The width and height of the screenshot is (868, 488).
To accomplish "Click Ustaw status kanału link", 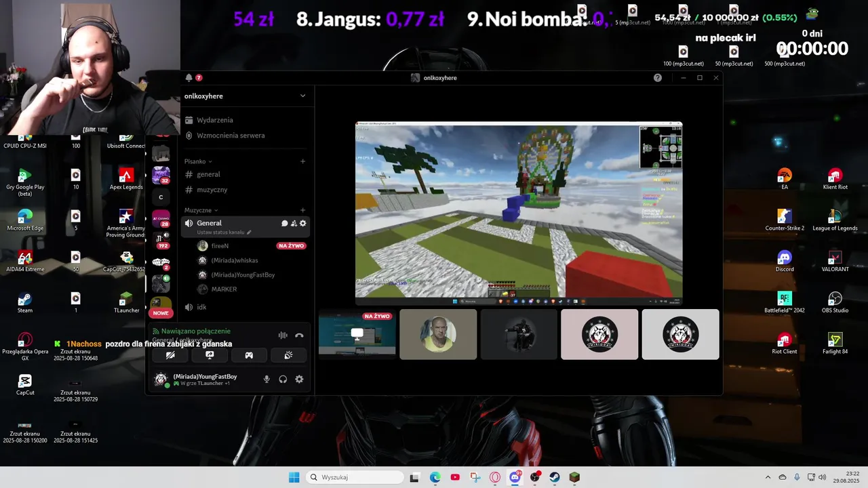I will (224, 232).
